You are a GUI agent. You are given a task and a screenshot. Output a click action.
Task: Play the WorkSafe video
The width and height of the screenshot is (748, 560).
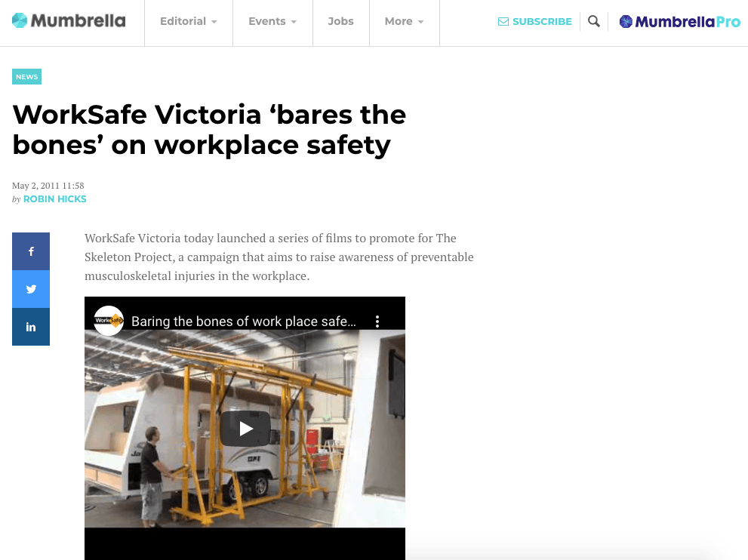[245, 429]
